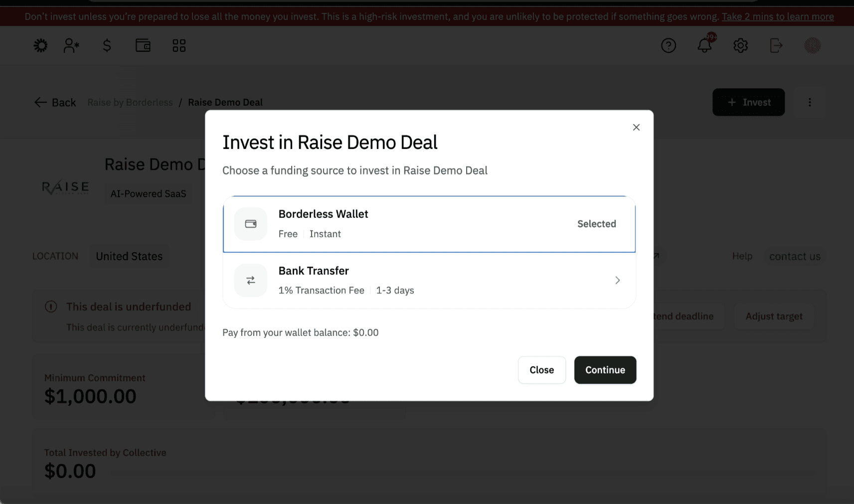This screenshot has width=854, height=504.
Task: Click the Close button in dialog
Action: pos(542,370)
